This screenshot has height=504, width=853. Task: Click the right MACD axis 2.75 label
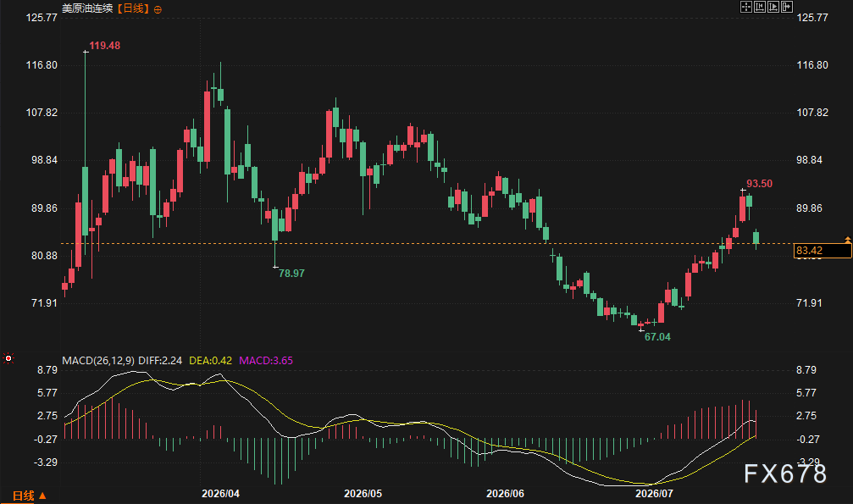click(806, 416)
